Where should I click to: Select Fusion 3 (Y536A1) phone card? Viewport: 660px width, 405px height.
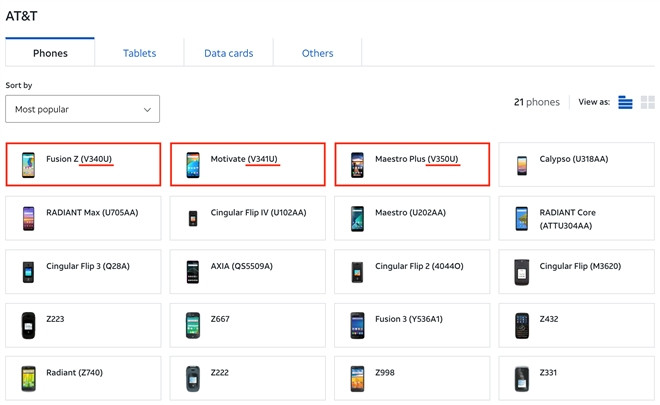(412, 325)
